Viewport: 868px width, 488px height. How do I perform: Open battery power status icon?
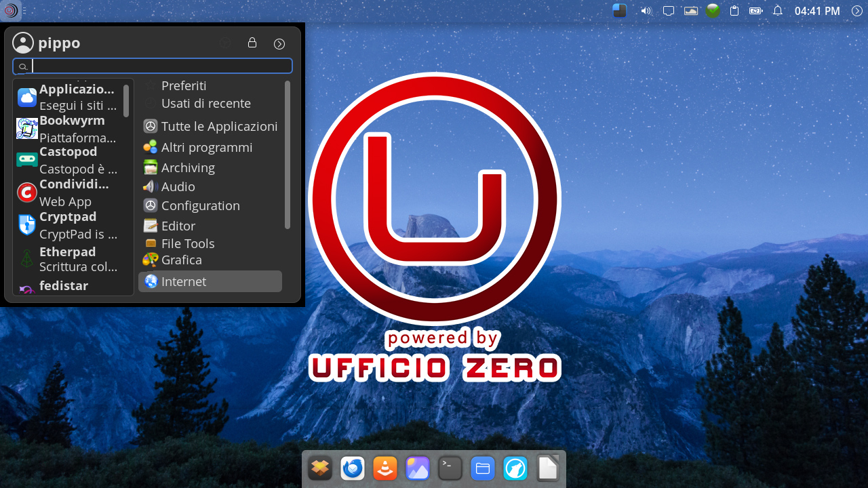pos(756,11)
